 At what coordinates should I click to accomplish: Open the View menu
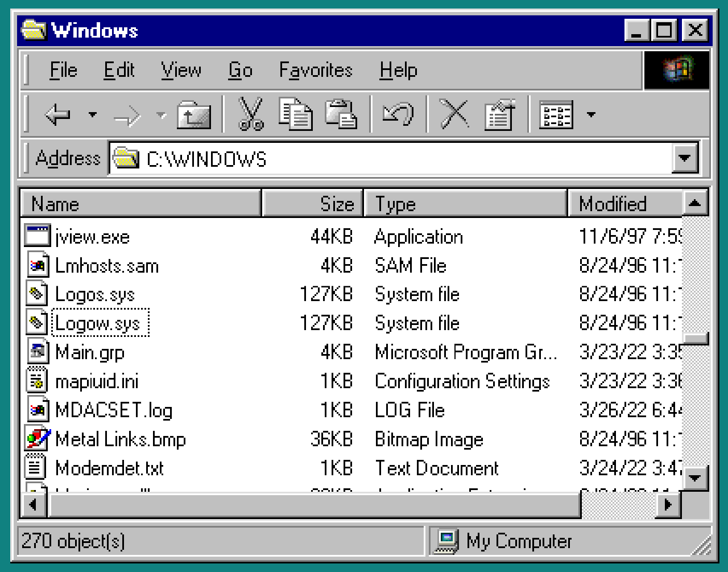click(x=181, y=70)
